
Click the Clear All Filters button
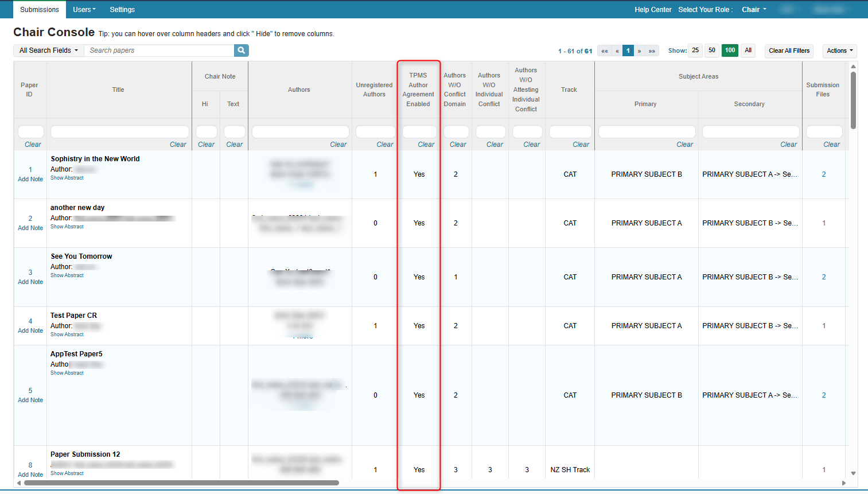(x=789, y=50)
